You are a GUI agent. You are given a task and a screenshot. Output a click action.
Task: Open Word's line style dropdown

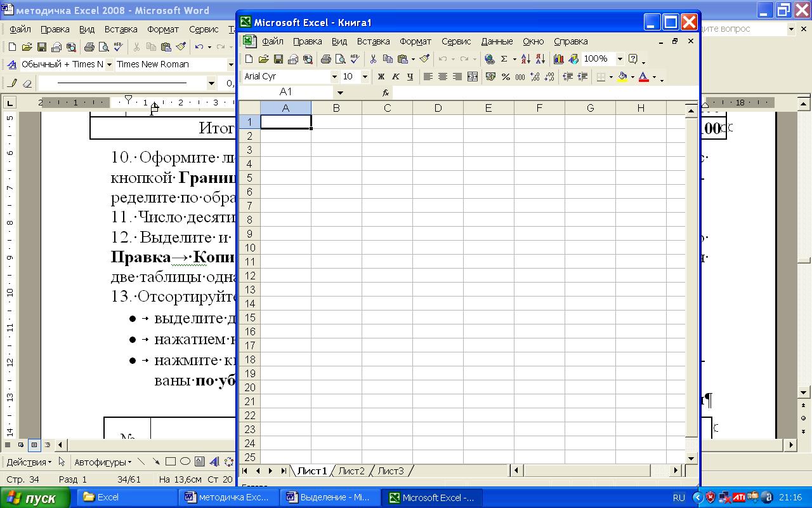(211, 83)
